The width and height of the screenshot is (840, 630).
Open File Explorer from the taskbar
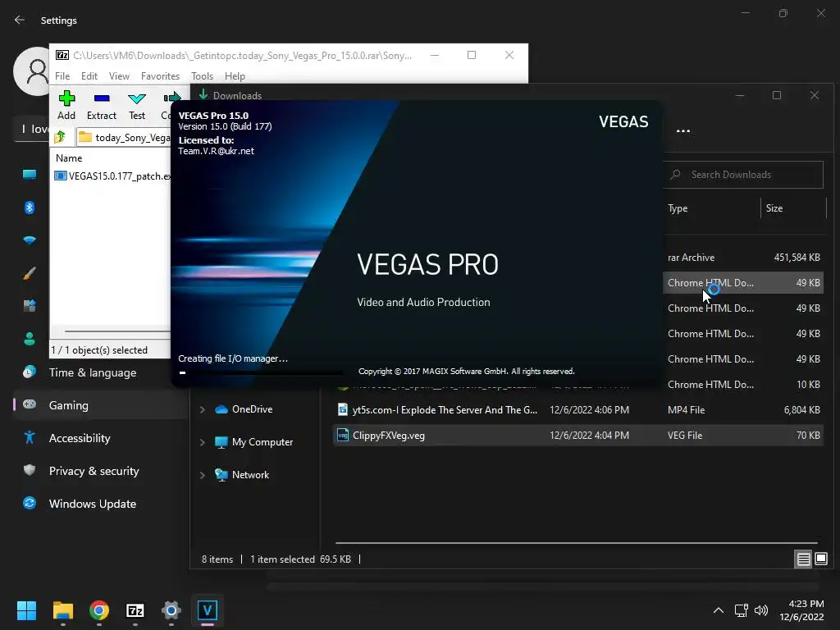tap(62, 610)
